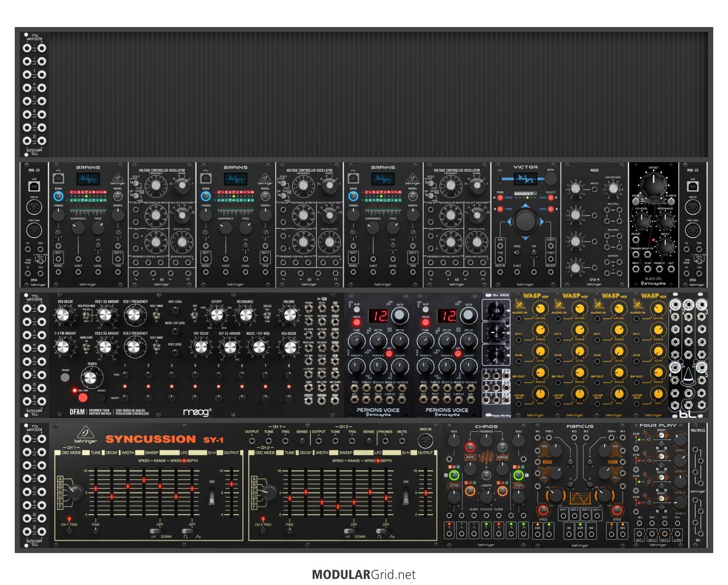Click the Four Play In 1 jack
Screen dimensions: 728x585
click(640, 524)
